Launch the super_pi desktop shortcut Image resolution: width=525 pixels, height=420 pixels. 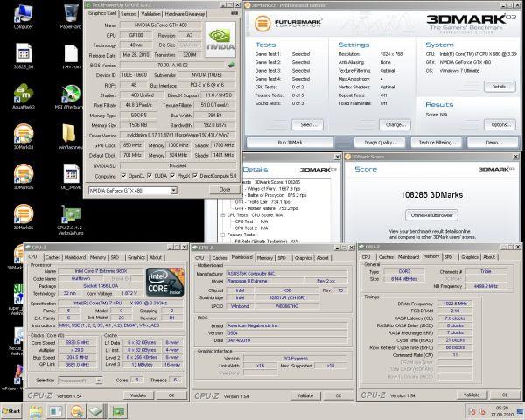coord(18,299)
